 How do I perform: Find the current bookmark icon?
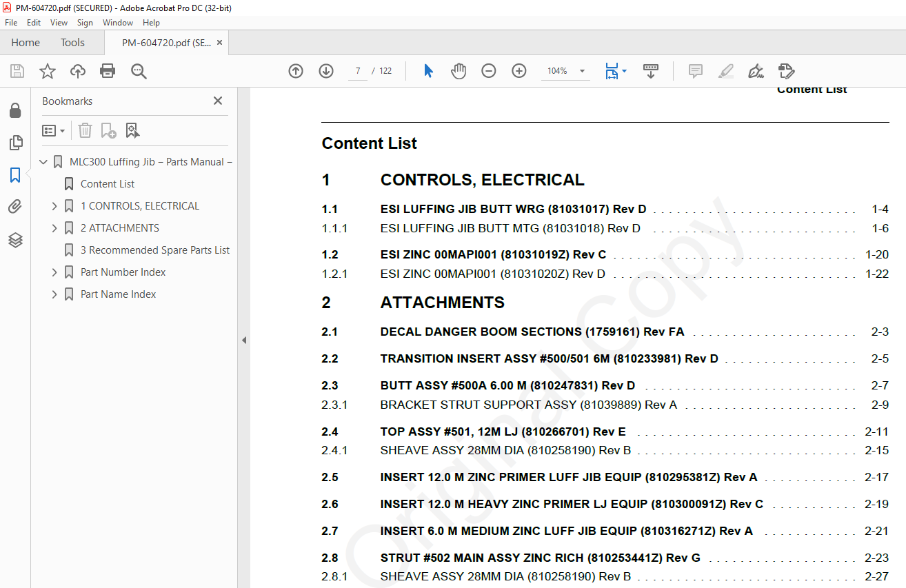tap(132, 130)
